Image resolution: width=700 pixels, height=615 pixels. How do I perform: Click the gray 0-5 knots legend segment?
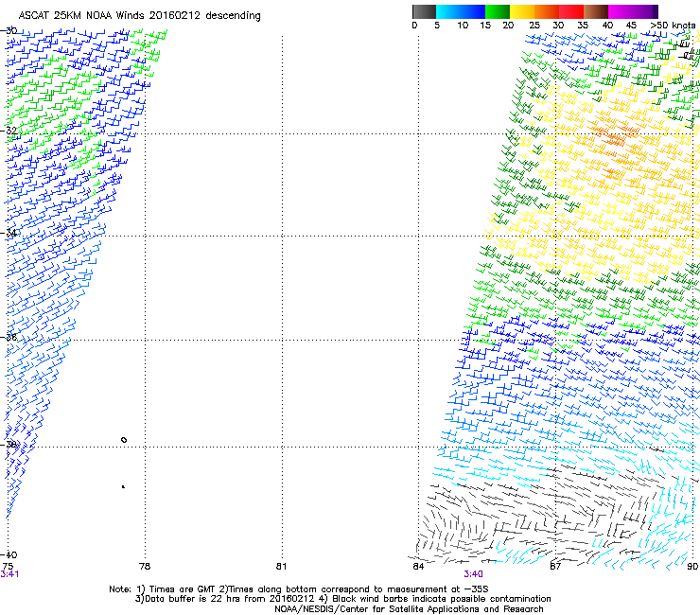click(424, 11)
